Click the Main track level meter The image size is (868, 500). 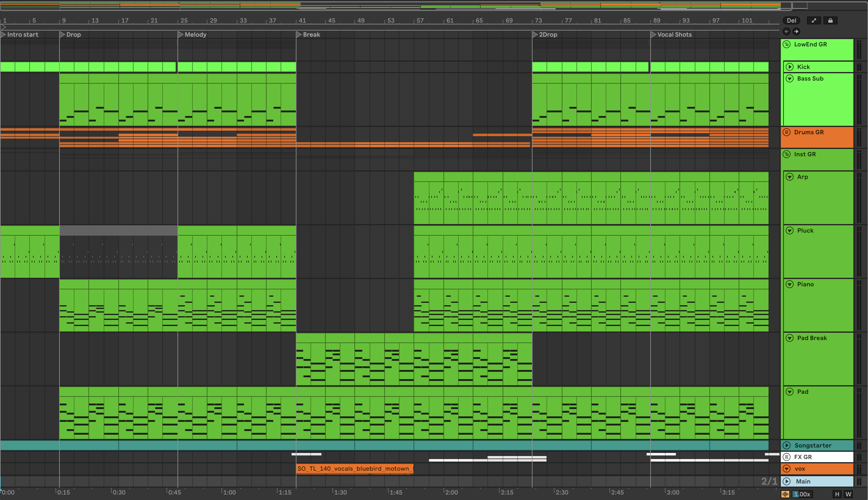[x=859, y=481]
